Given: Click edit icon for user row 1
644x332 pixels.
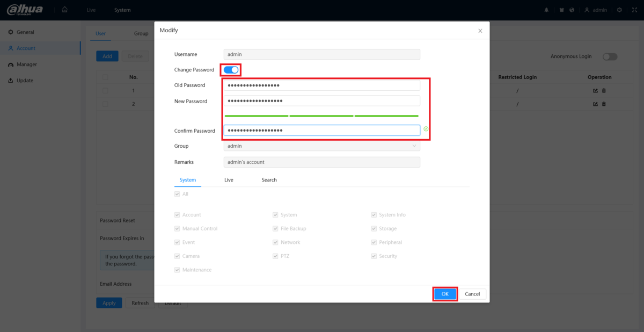Looking at the screenshot, I should 595,90.
